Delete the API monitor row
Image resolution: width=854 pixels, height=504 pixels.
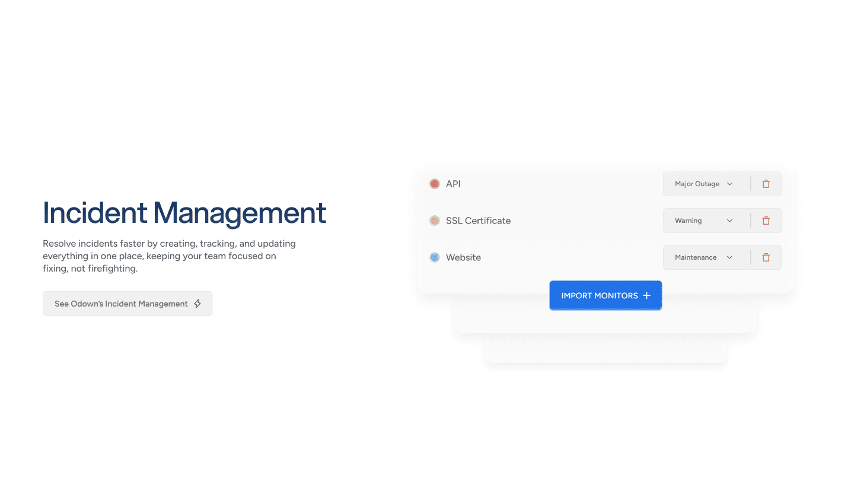[x=766, y=184]
